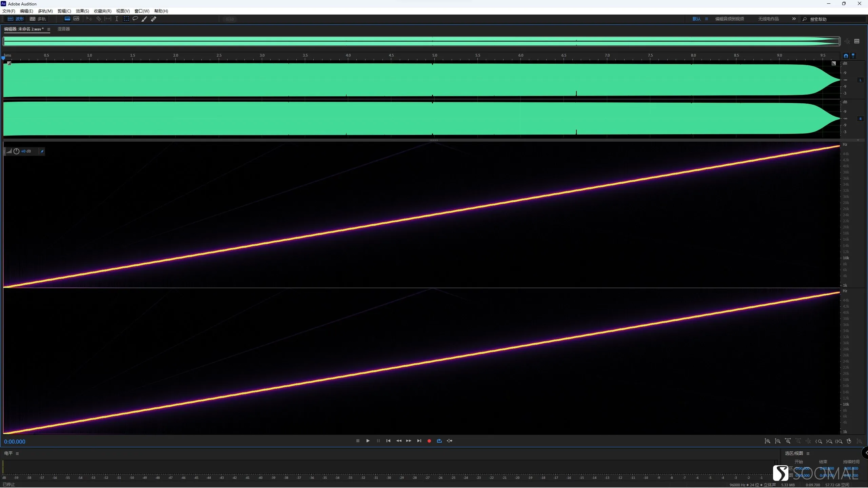The width and height of the screenshot is (868, 488).
Task: Open the 剪辑(C) menu
Action: click(64, 11)
